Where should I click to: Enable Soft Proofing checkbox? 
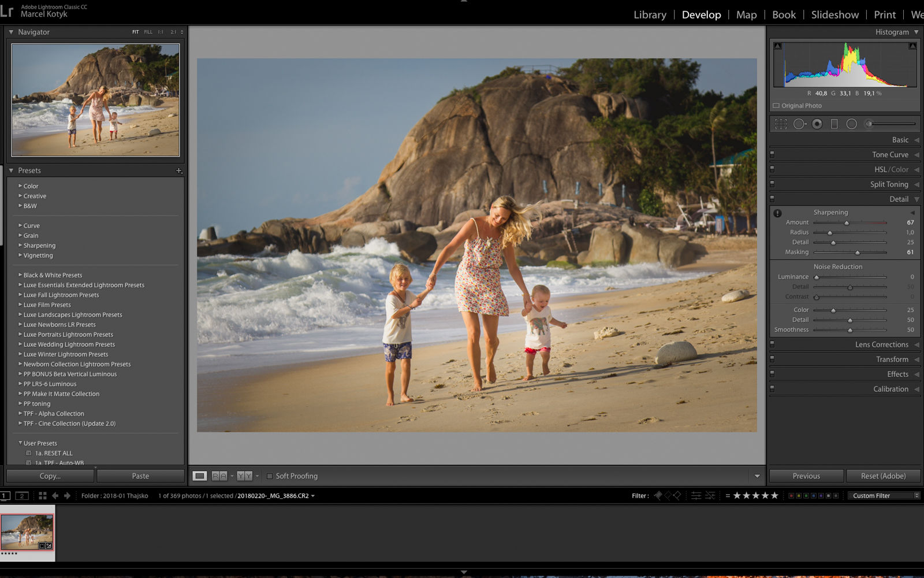[269, 476]
